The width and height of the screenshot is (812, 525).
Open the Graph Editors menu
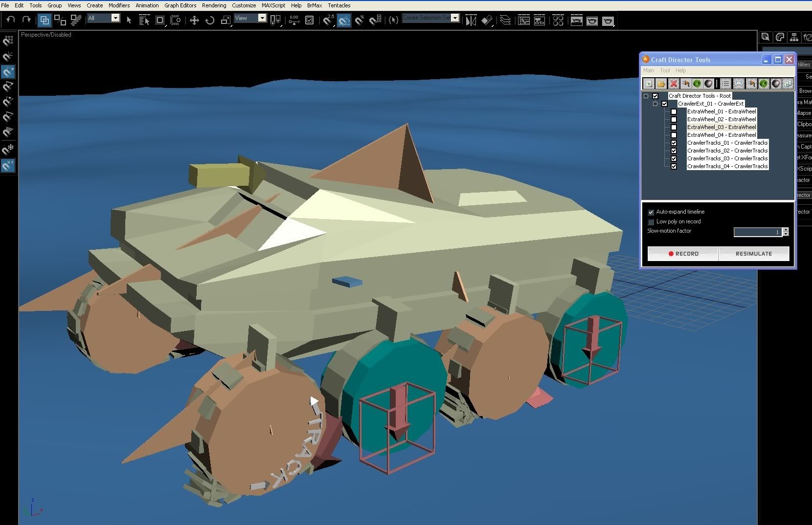(x=180, y=5)
